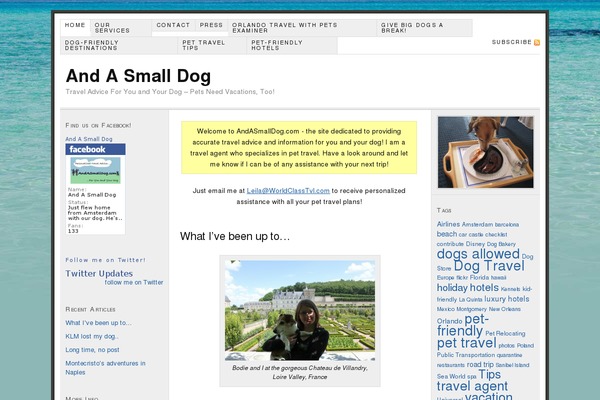Select the hotels tag
The image size is (600, 400).
(x=484, y=287)
